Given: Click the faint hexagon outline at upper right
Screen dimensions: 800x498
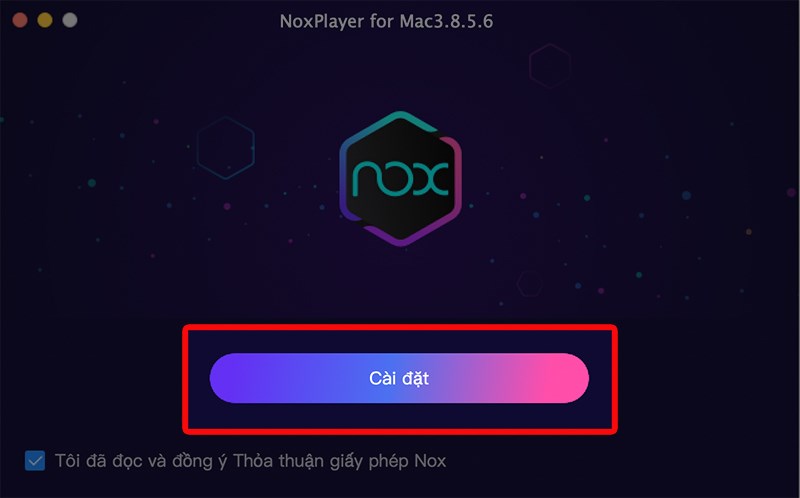Looking at the screenshot, I should (549, 66).
